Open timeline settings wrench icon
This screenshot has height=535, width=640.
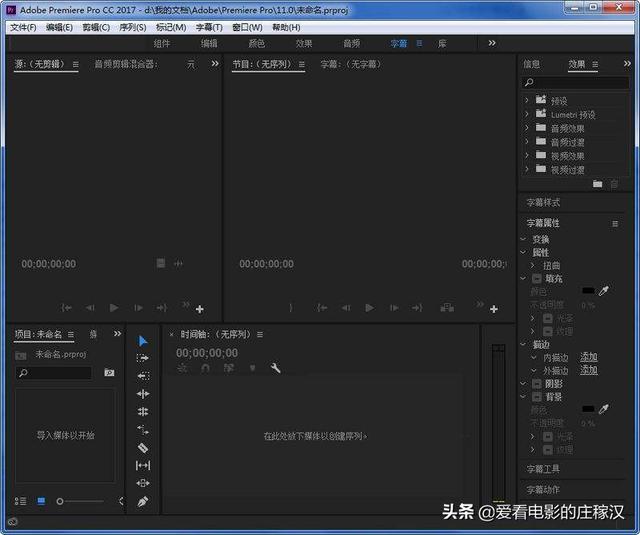[x=276, y=368]
